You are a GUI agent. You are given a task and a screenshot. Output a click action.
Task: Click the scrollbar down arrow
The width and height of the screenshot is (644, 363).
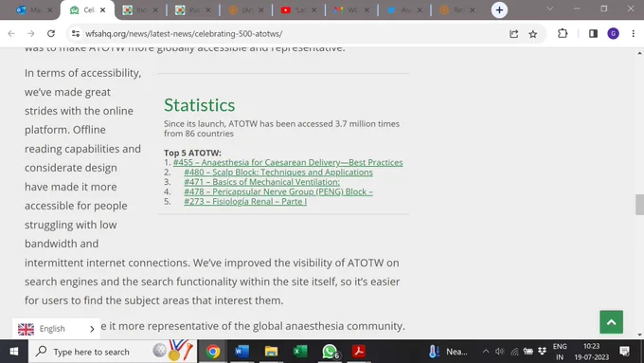[x=639, y=335]
